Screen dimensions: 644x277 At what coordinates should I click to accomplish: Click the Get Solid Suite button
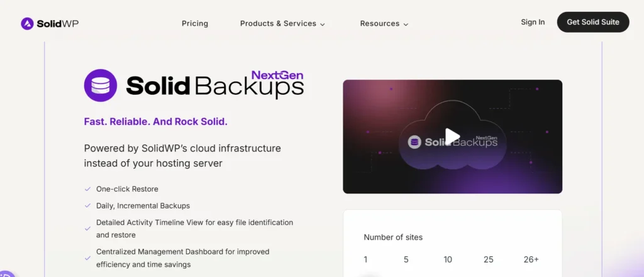(x=592, y=22)
